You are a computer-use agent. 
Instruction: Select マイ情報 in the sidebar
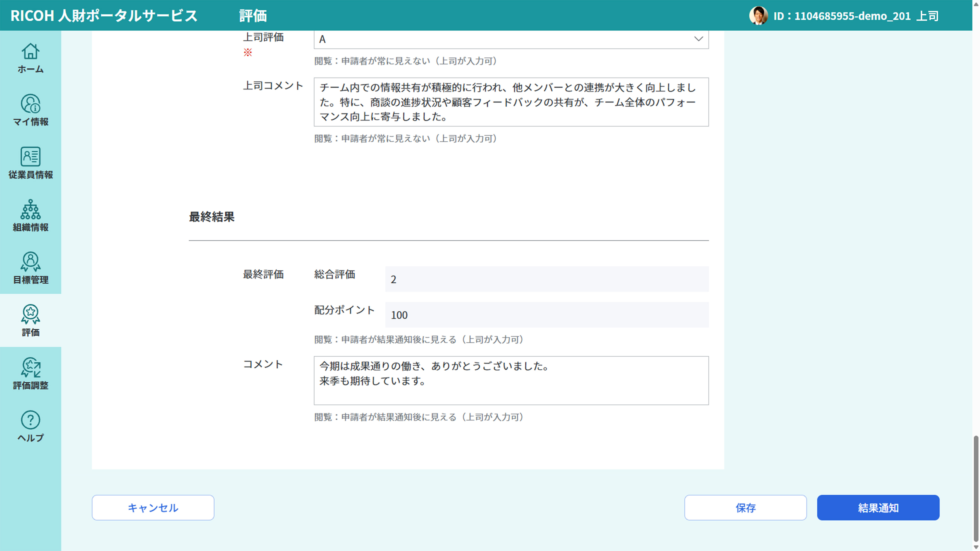tap(30, 111)
